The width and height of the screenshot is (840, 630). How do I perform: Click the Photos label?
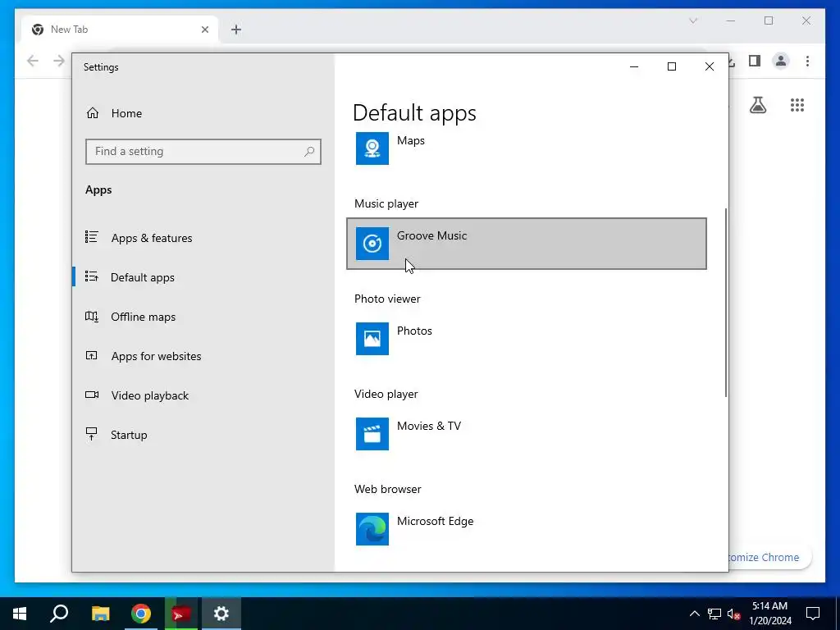pyautogui.click(x=414, y=331)
